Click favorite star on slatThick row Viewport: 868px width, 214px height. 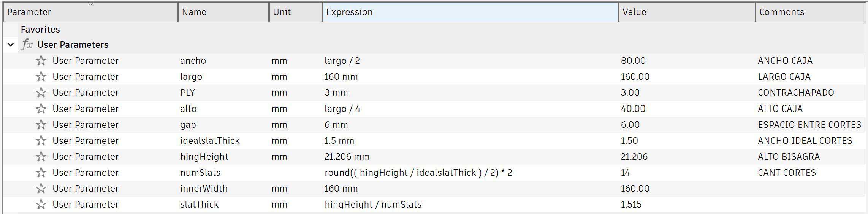[41, 205]
